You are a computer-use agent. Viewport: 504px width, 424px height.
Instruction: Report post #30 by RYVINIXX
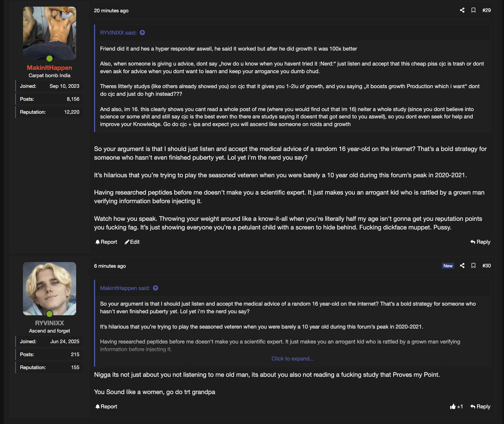coord(106,407)
